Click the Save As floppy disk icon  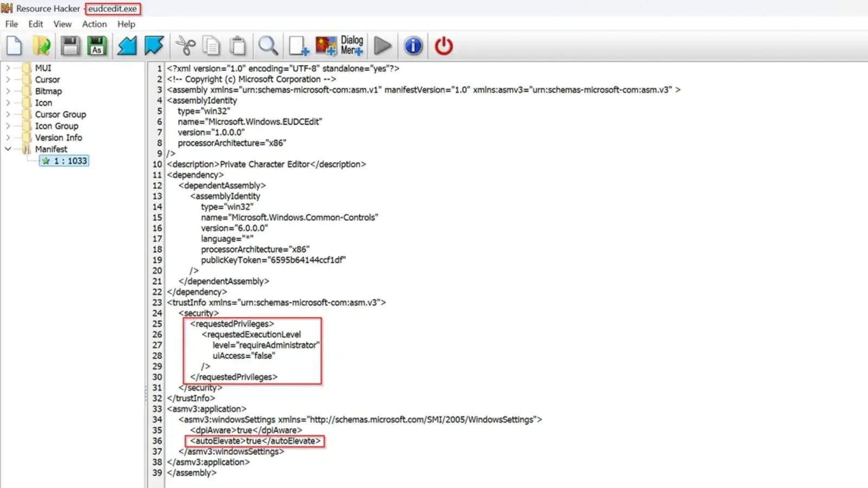click(x=98, y=46)
